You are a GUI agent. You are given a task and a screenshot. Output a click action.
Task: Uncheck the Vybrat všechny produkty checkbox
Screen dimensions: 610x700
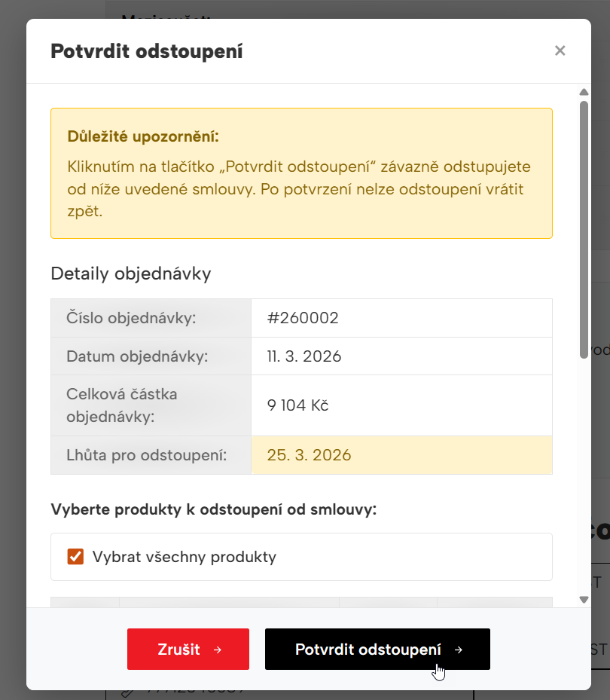pos(75,557)
